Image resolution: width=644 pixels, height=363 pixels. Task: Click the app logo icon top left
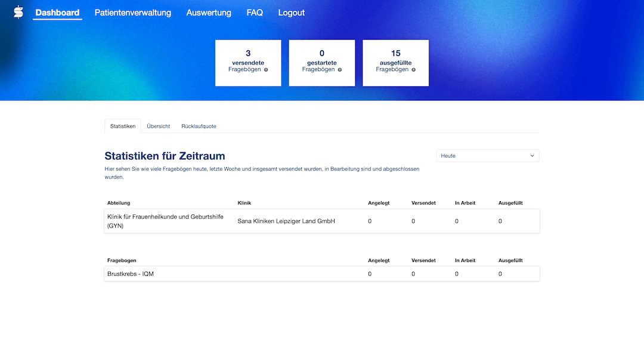pyautogui.click(x=17, y=11)
